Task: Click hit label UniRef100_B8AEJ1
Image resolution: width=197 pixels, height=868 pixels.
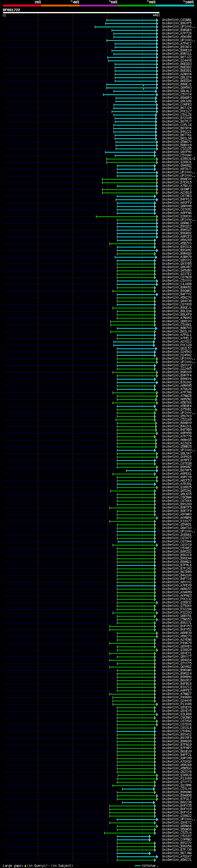Action: pos(176,84)
